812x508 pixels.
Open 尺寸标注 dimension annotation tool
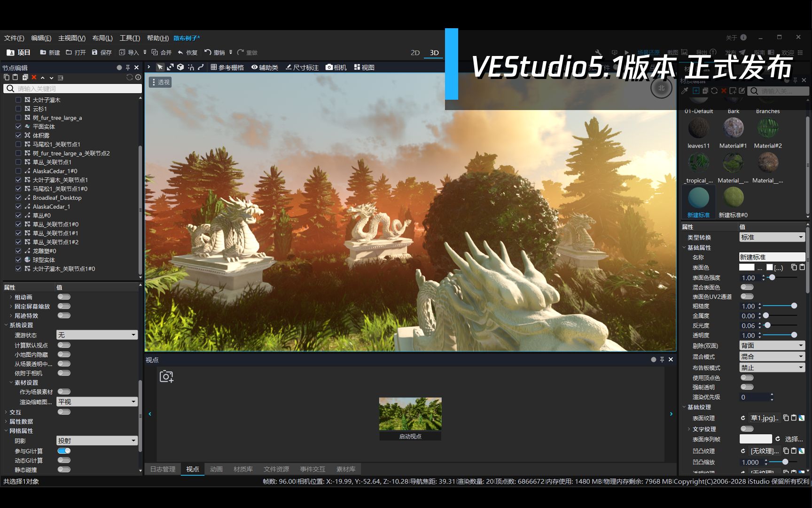coord(302,67)
